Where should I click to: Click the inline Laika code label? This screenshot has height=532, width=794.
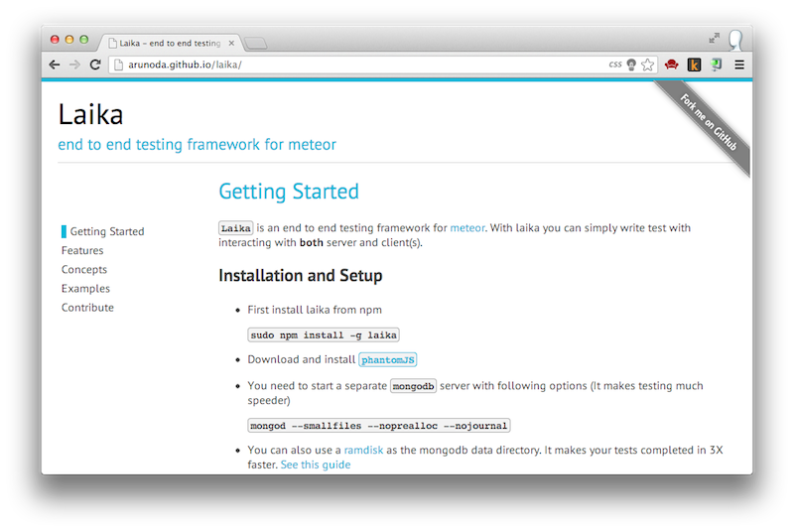(235, 228)
